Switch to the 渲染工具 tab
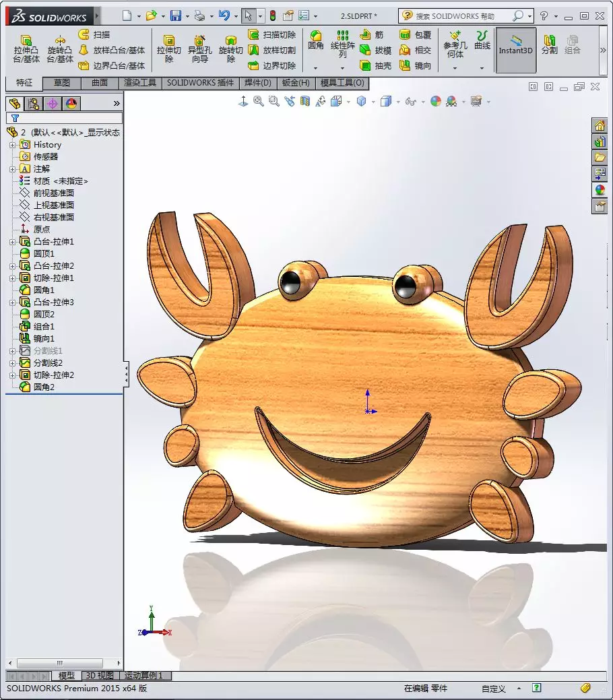The height and width of the screenshot is (700, 613). coord(140,83)
